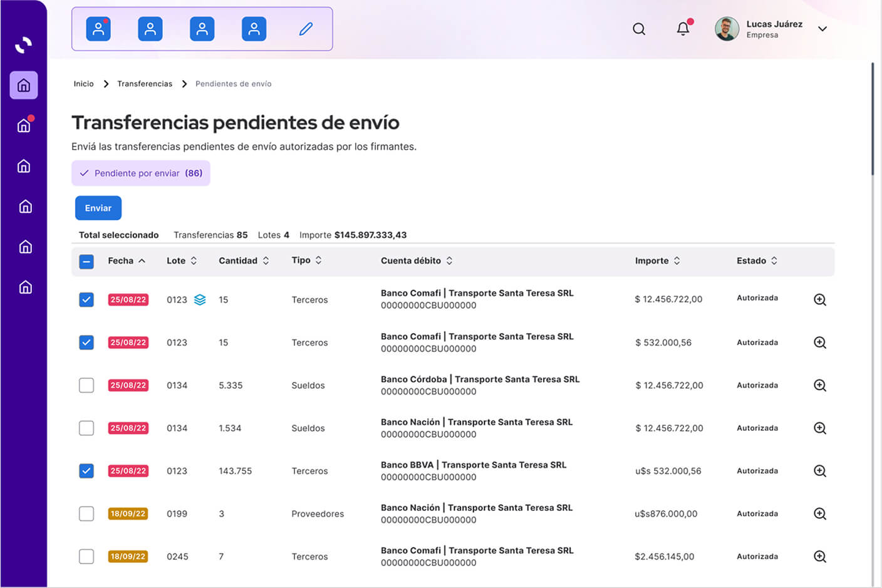Sort the table by Estado

tap(757, 260)
